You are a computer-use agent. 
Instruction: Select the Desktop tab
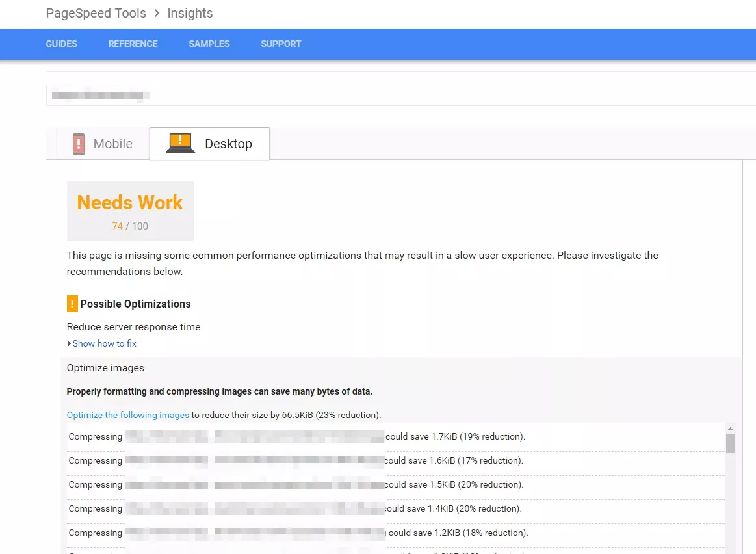point(210,144)
